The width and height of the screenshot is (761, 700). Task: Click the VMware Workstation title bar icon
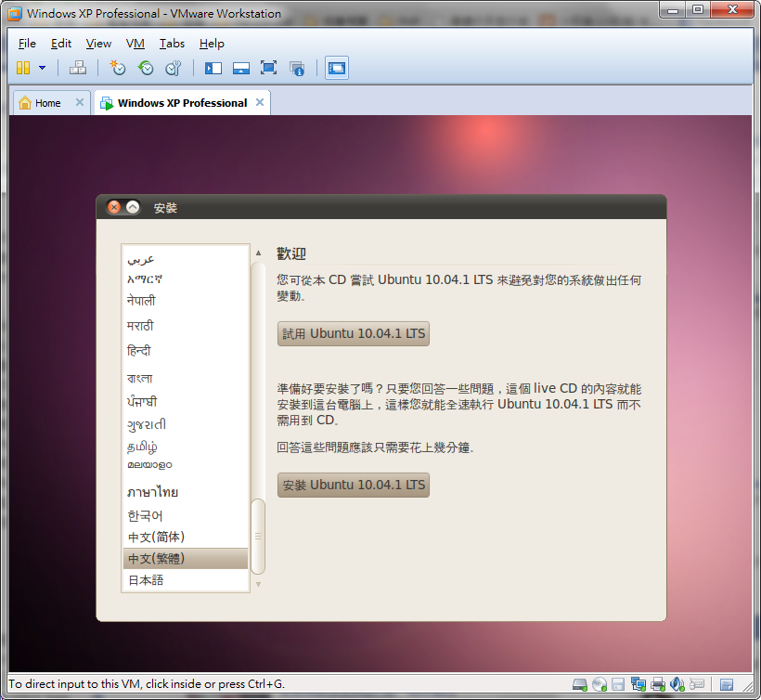click(x=15, y=13)
